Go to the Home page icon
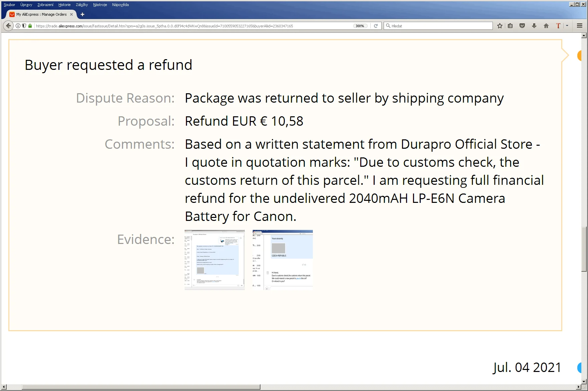 (546, 26)
